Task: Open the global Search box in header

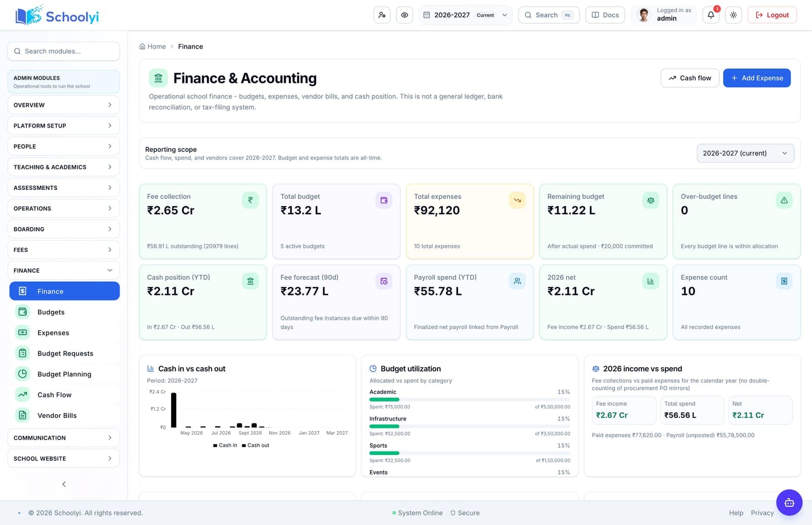Action: 549,15
